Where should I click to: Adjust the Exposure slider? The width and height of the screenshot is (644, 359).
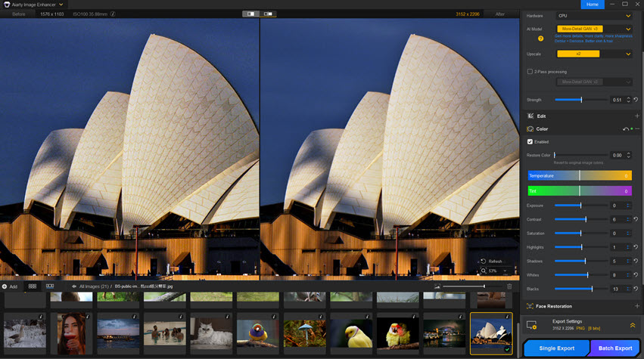click(x=580, y=205)
